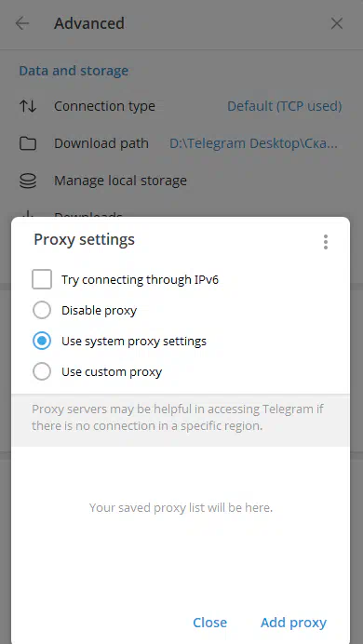Click the Data and storage section header
The height and width of the screenshot is (644, 363).
coord(74,71)
